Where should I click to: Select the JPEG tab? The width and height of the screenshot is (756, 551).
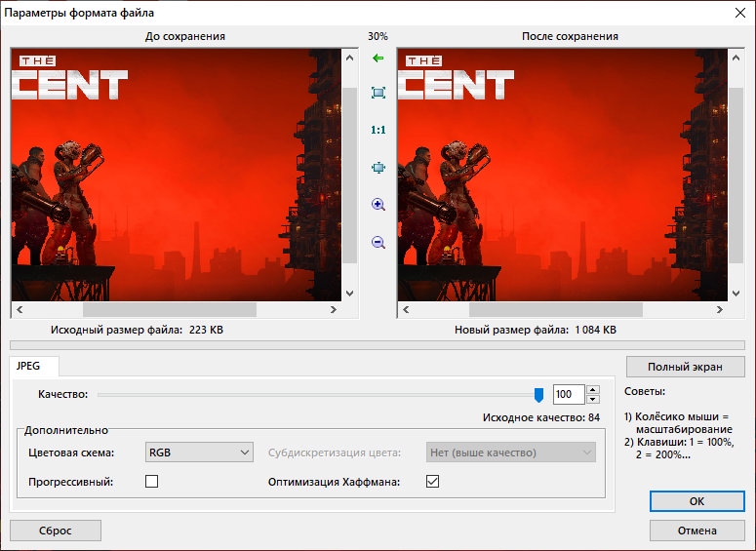pos(34,366)
